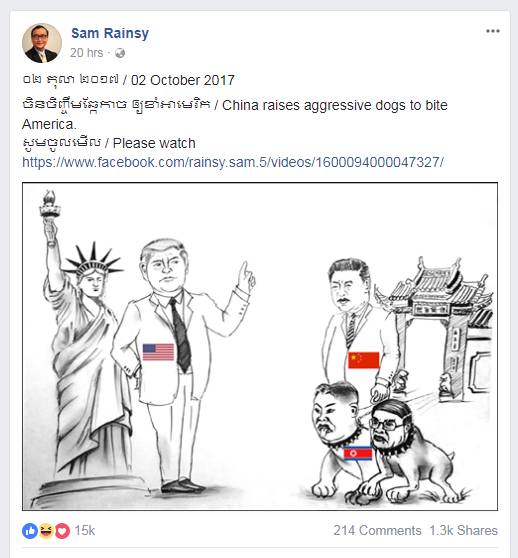Click the Chinese gate building in the cartoon
This screenshot has width=518, height=558.
click(x=443, y=327)
